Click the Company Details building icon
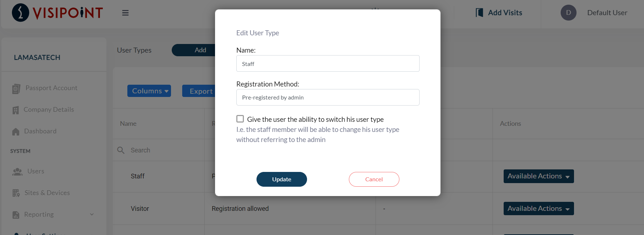 pos(16,110)
